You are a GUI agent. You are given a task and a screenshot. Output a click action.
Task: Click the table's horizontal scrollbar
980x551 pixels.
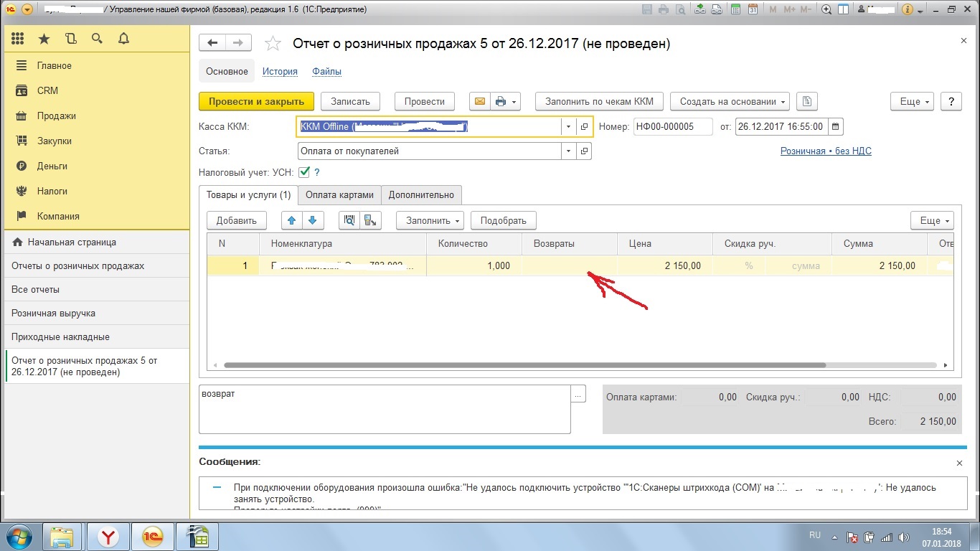[x=524, y=365]
